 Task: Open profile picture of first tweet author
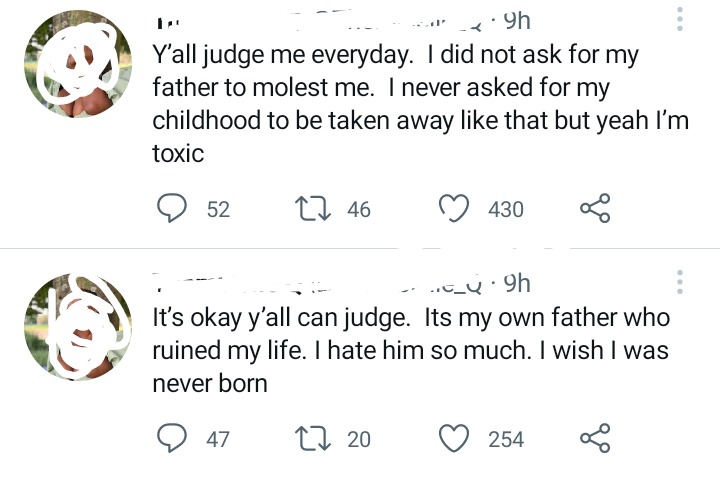[78, 64]
